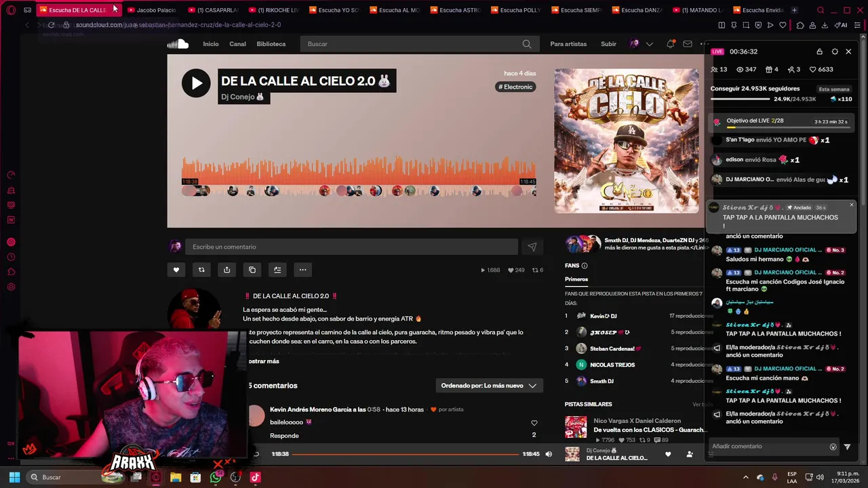Viewport: 868px width, 488px height.
Task: Add the track to the next-up queue
Action: click(x=277, y=270)
